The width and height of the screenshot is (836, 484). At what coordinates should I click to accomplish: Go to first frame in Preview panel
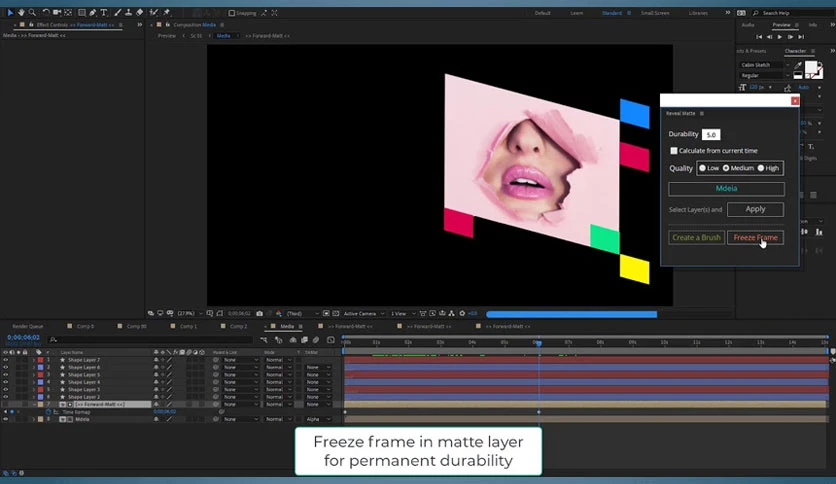(x=759, y=37)
